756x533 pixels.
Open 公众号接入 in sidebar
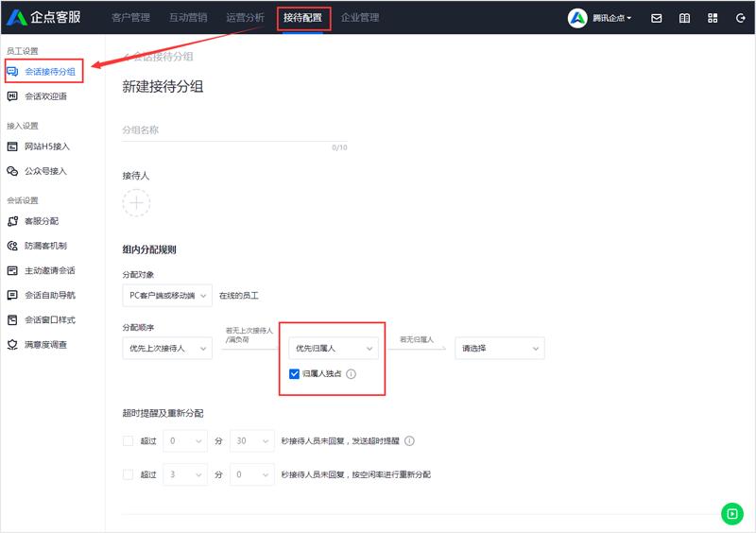point(43,171)
